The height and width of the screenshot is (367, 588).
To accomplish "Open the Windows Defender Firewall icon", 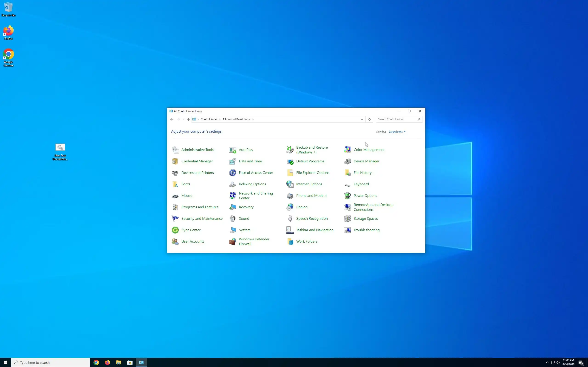I will click(x=232, y=242).
